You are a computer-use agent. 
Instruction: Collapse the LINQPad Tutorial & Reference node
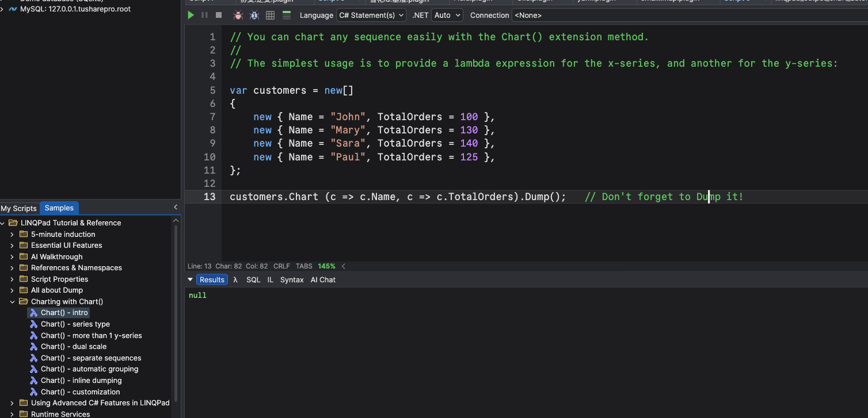[2, 223]
